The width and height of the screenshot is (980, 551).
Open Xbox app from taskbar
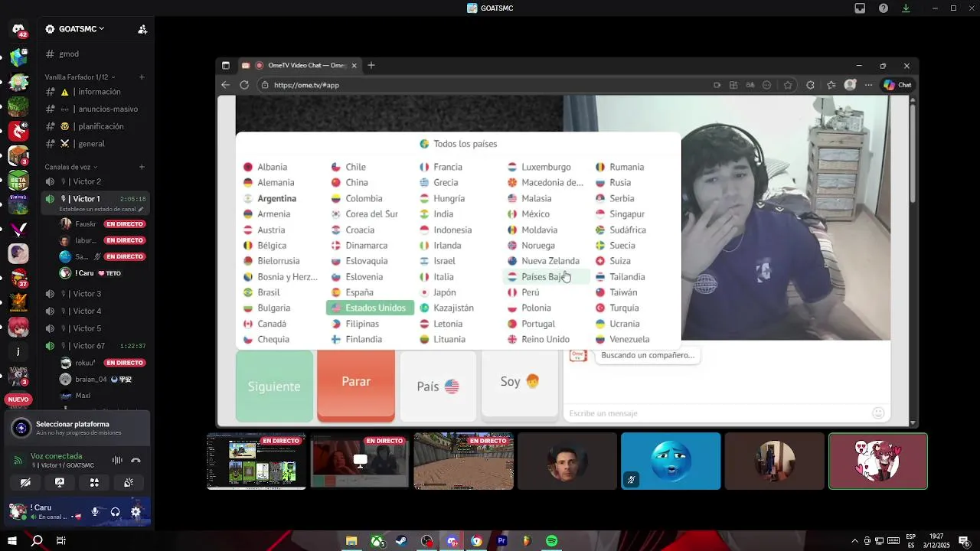tap(376, 541)
